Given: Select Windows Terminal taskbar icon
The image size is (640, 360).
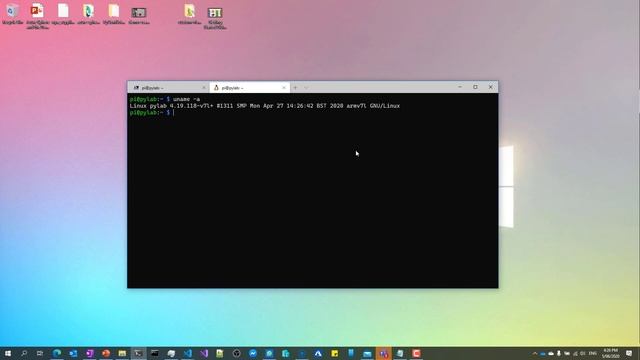Looking at the screenshot, I should pos(138,353).
